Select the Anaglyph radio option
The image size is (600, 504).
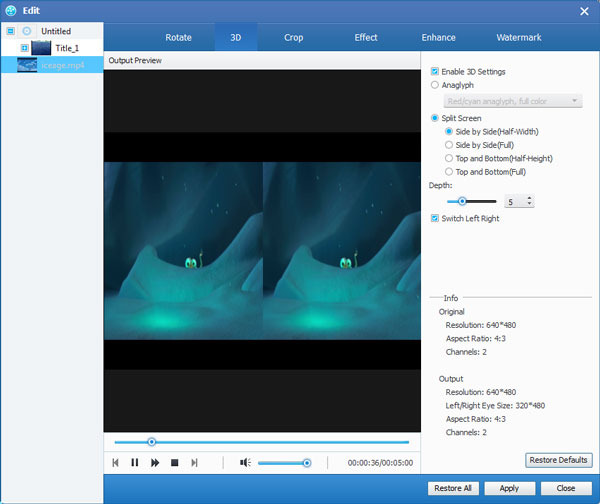click(x=435, y=85)
